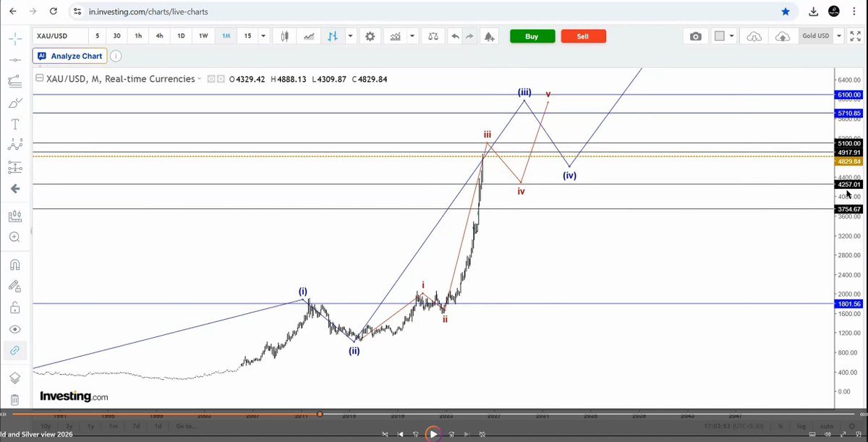Click the link drawings icon in sidebar
The width and height of the screenshot is (868, 442).
pyautogui.click(x=14, y=351)
